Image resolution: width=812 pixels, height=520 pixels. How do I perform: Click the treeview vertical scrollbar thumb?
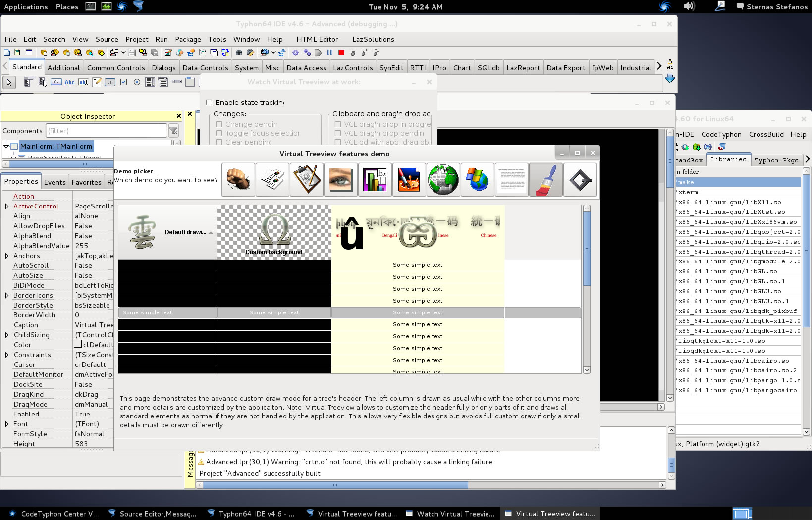click(587, 249)
